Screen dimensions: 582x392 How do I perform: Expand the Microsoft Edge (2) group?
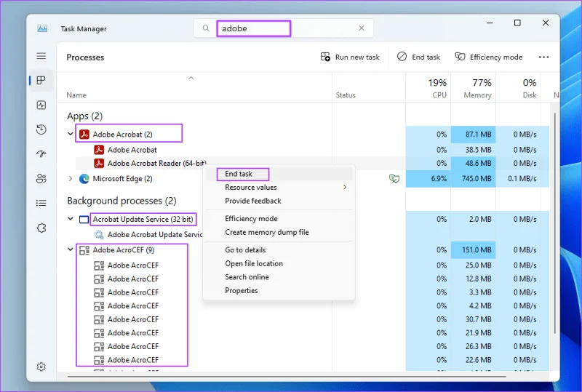point(70,179)
